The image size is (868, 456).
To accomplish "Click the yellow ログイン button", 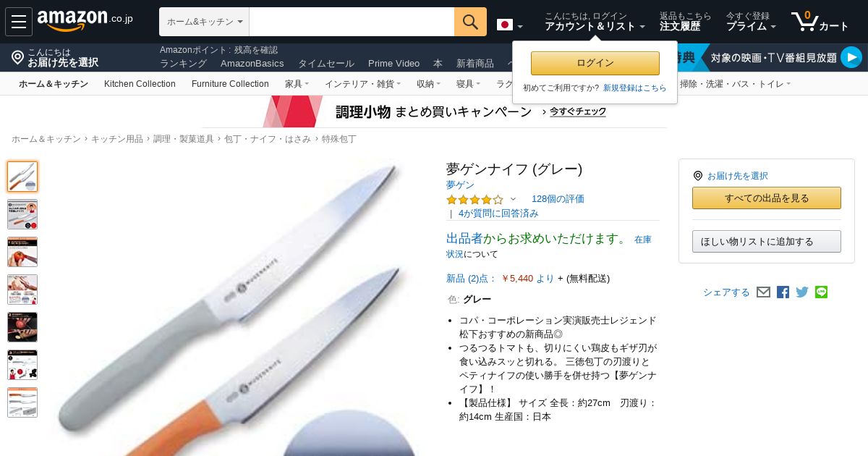I will (595, 63).
